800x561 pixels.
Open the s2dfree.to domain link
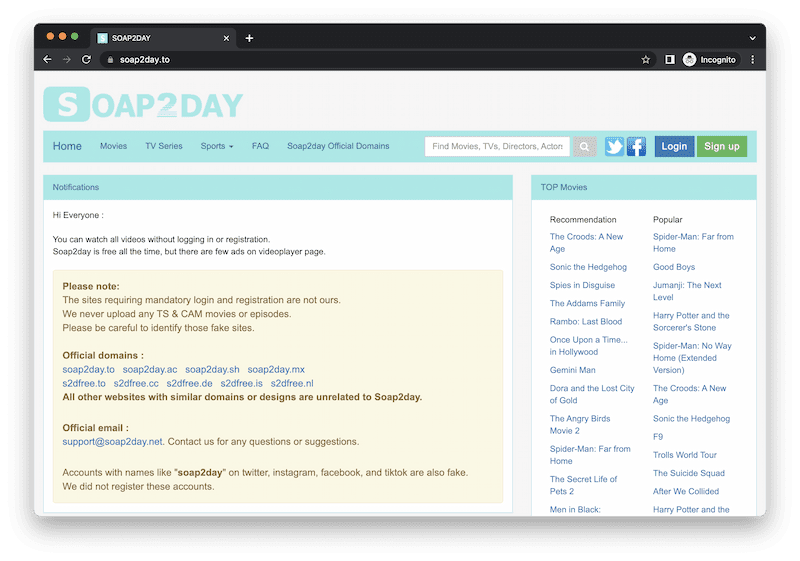(84, 383)
